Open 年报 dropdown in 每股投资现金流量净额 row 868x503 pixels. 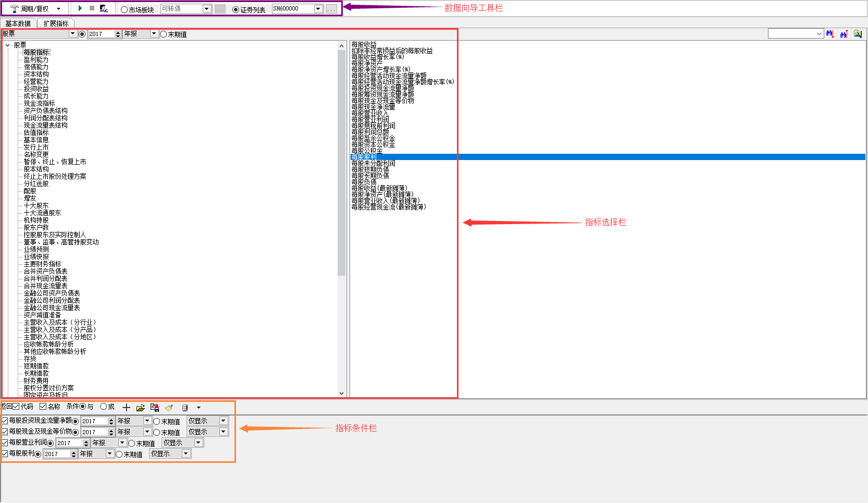point(147,421)
